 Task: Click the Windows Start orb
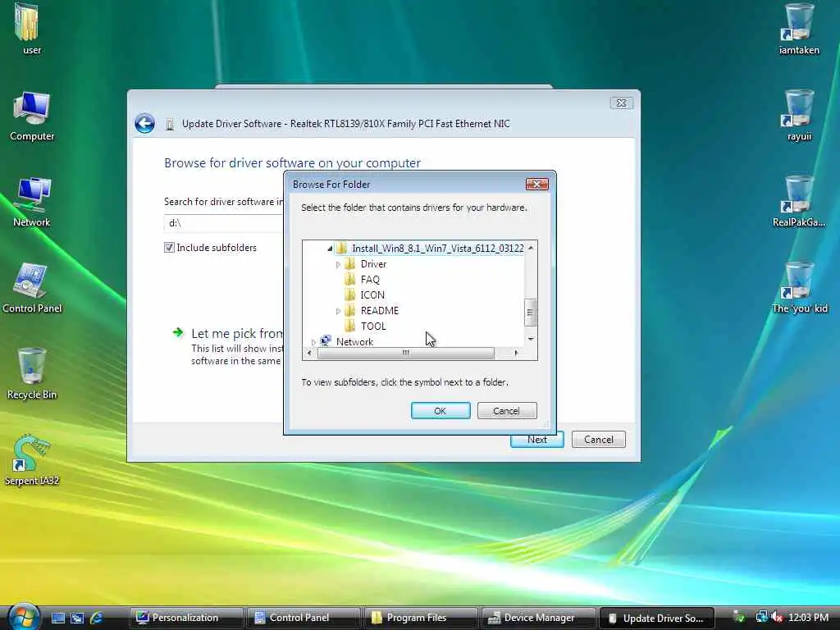pyautogui.click(x=22, y=615)
